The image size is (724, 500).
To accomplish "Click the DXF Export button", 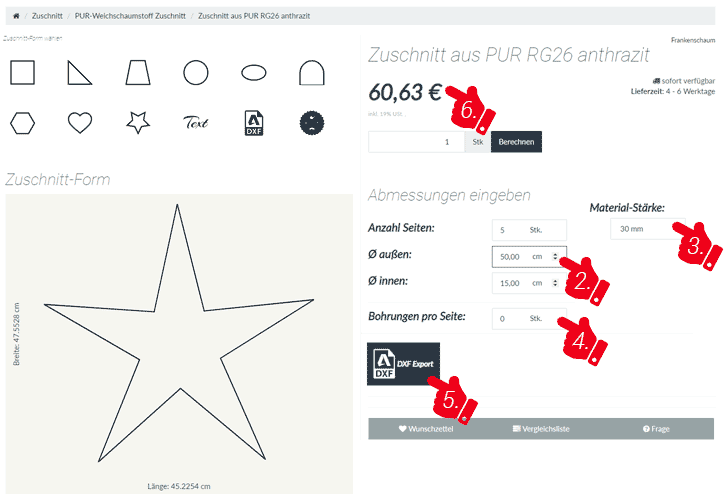I will coord(404,364).
